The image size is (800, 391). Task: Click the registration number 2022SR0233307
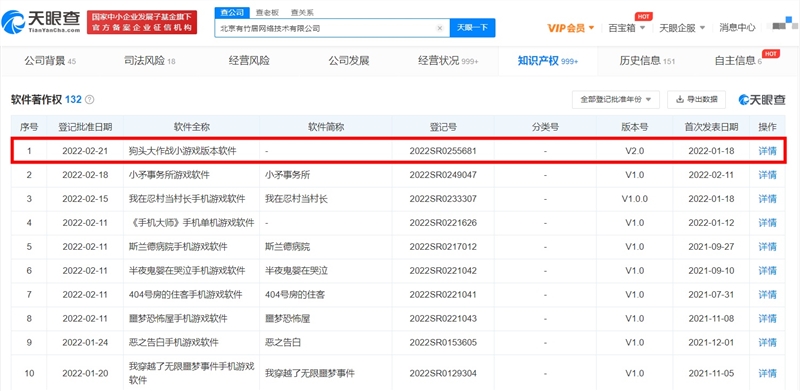[443, 199]
